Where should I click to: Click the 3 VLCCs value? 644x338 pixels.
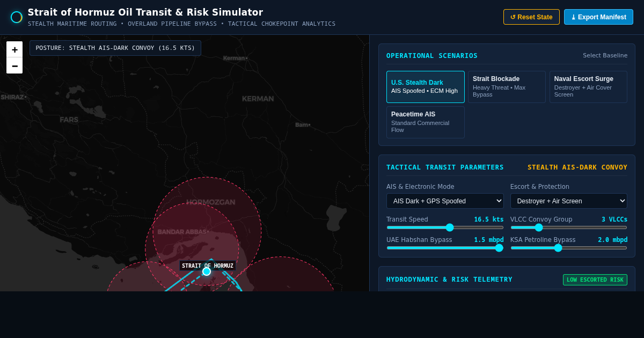[614, 219]
